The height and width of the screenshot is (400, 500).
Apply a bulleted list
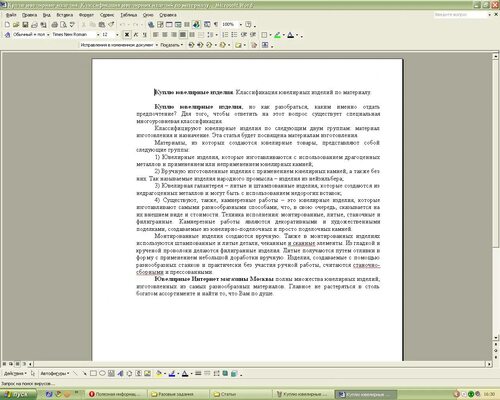tap(234, 34)
